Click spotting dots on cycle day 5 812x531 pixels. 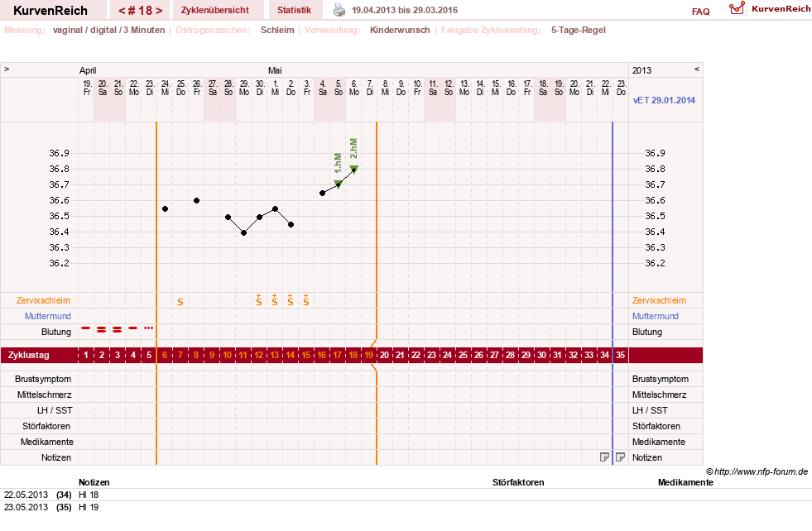[x=149, y=328]
